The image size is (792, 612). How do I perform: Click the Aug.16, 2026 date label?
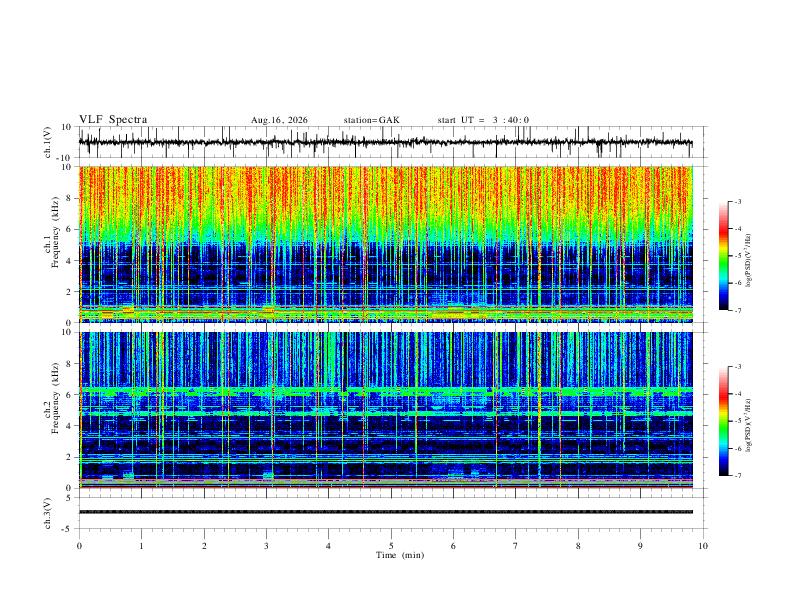(x=279, y=120)
